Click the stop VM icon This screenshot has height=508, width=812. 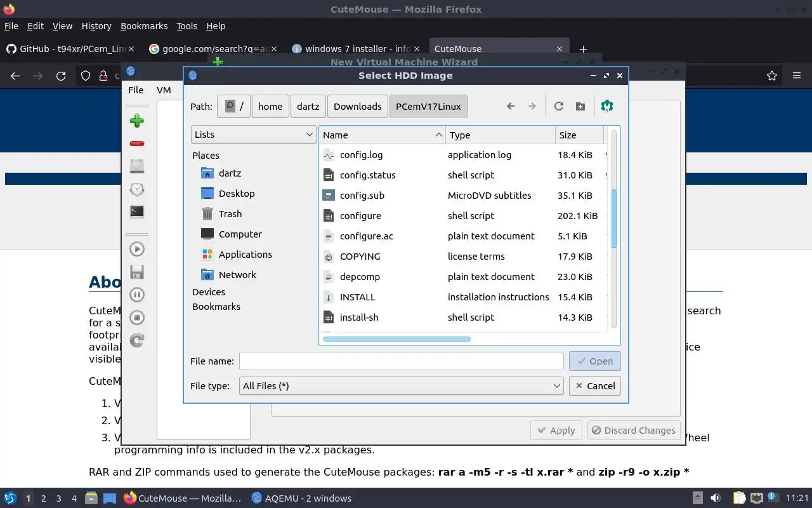click(137, 317)
